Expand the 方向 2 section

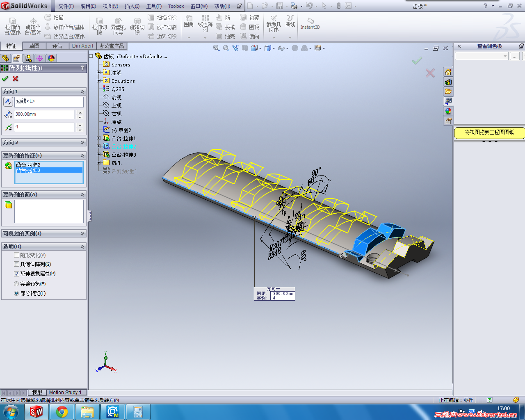tap(82, 142)
